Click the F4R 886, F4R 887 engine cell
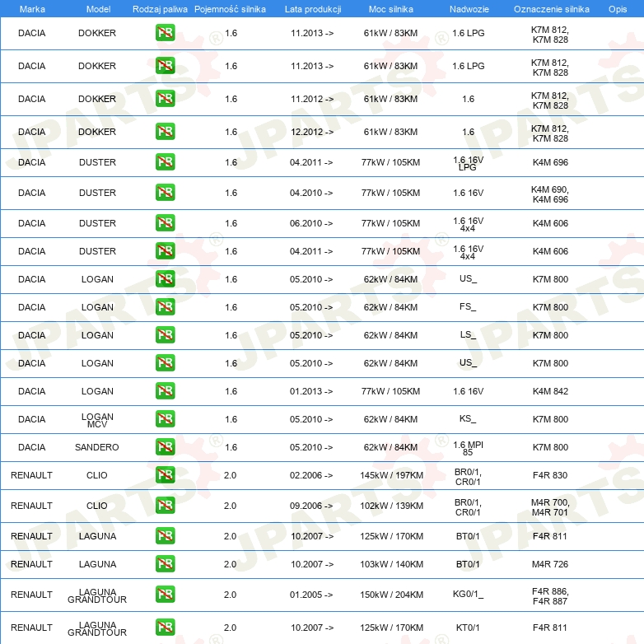This screenshot has width=644, height=644. click(550, 596)
